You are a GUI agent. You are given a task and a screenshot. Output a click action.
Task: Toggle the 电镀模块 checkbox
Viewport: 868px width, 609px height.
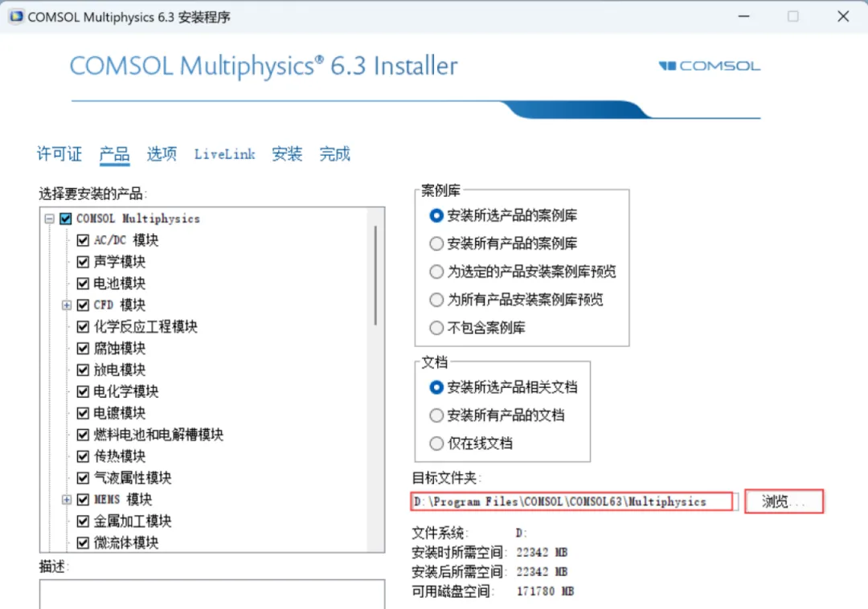click(83, 413)
